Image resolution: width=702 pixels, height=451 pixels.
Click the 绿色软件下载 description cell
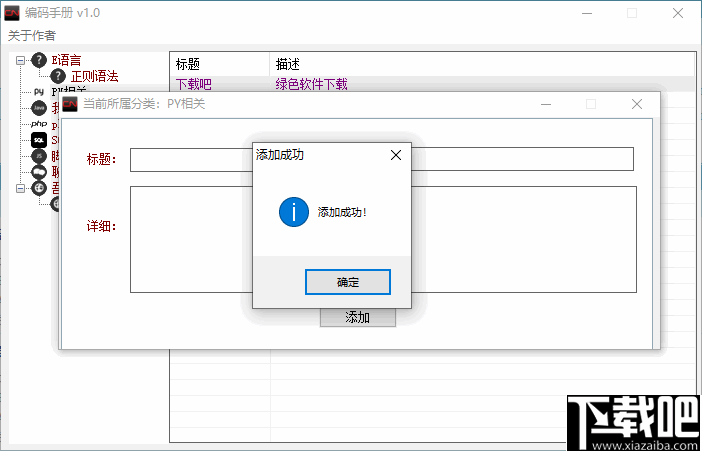tap(311, 84)
